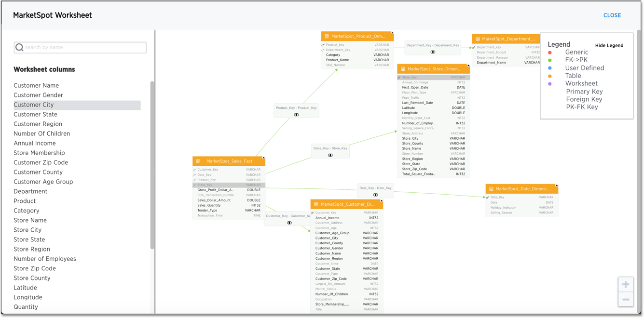Click the zoom in plus icon
This screenshot has height=318, width=644.
point(626,284)
